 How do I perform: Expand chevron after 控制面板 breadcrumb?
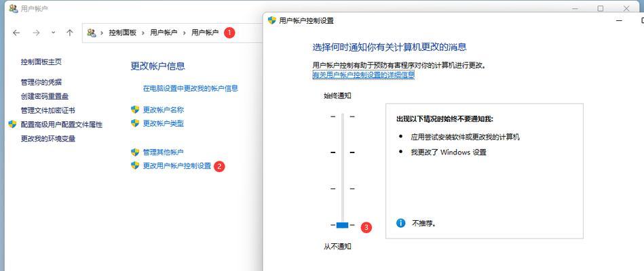coord(143,33)
